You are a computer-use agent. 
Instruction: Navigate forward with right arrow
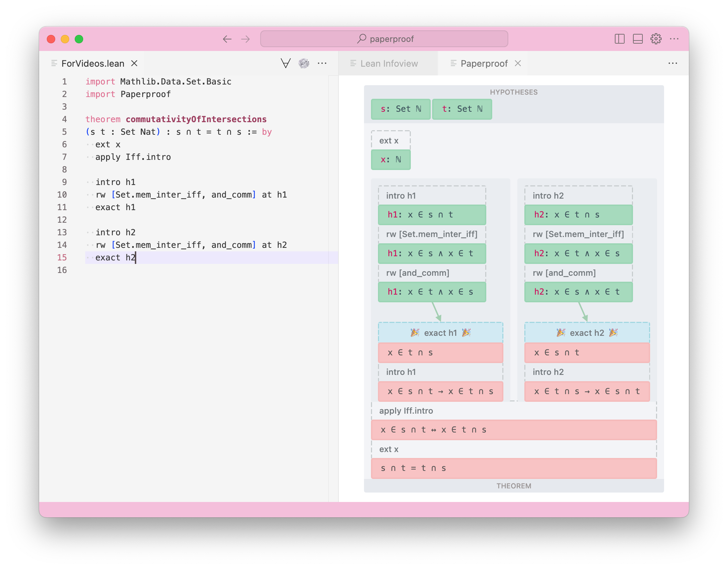[246, 39]
